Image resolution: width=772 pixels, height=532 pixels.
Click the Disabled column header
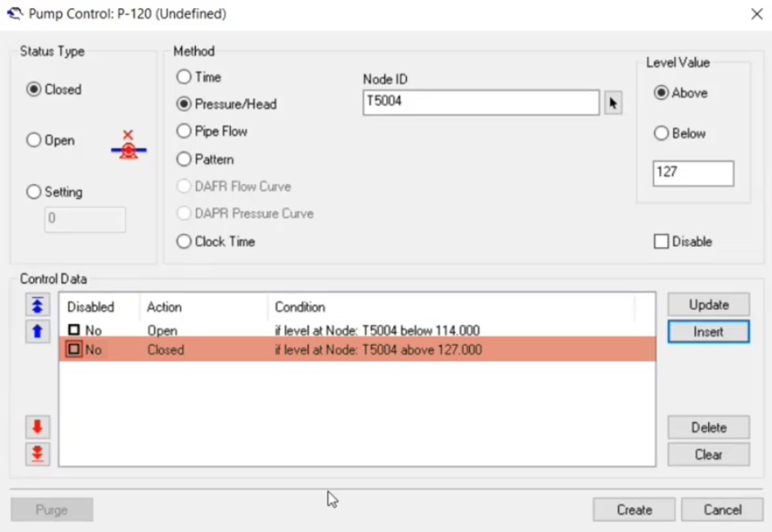point(100,307)
